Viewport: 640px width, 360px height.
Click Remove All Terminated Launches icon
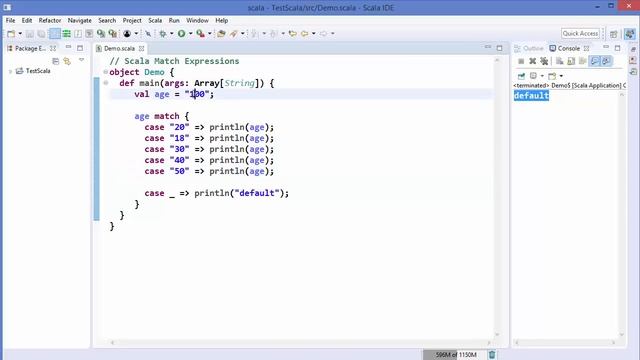coord(544,61)
